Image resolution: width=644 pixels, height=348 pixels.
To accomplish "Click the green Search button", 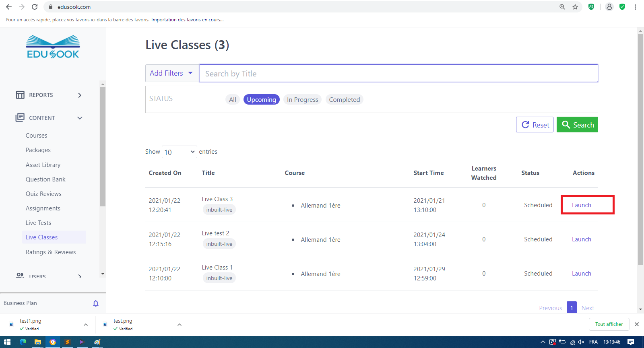I will tap(577, 125).
